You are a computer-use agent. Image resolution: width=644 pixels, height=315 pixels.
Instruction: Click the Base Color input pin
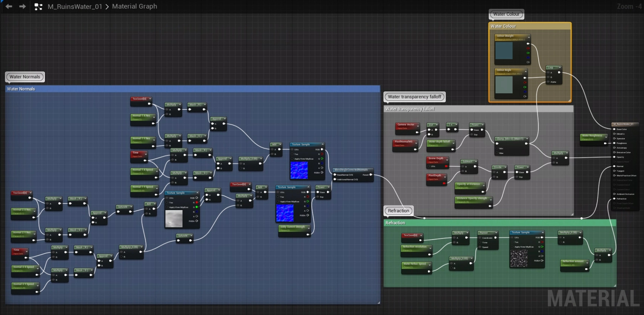tap(614, 129)
